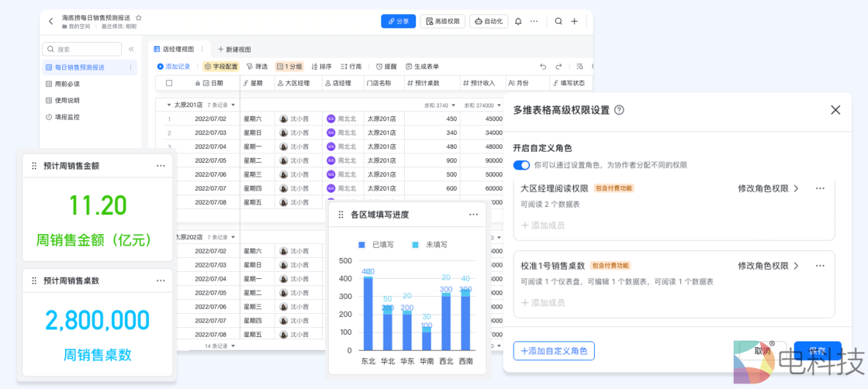Viewport: 868px width, 389px height.
Task: Click the search magnifier in top bar
Action: pos(558,22)
